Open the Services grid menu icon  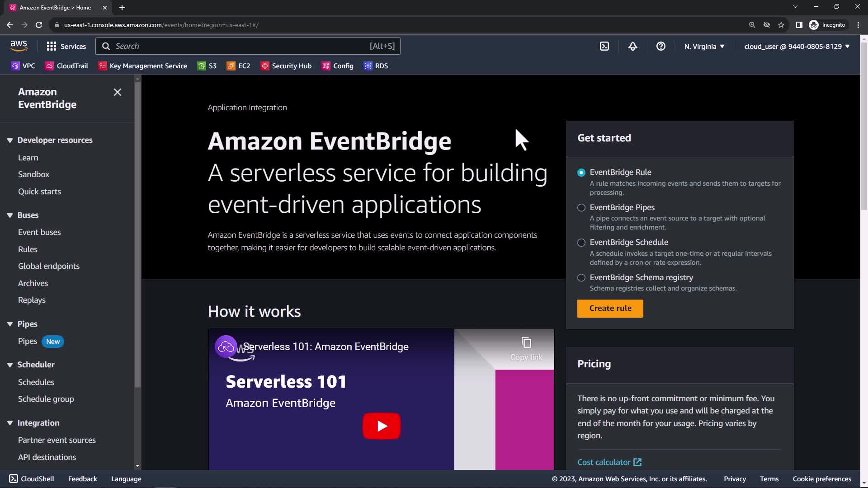click(x=52, y=46)
